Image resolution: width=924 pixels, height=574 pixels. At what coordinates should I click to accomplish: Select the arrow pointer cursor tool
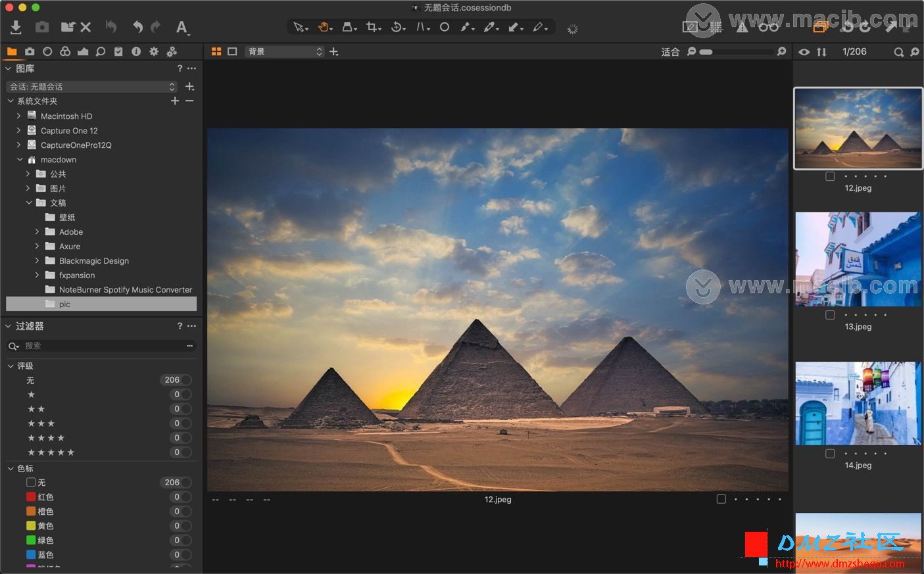coord(301,27)
